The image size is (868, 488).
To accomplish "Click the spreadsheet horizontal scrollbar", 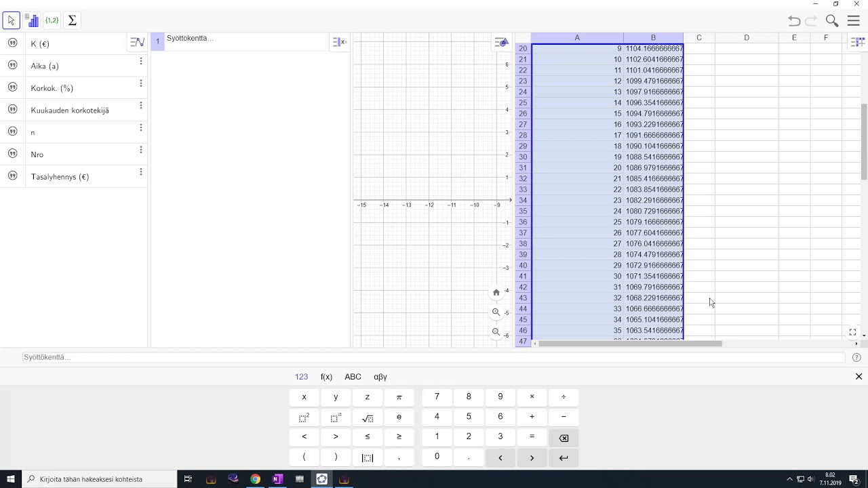I will pyautogui.click(x=630, y=344).
